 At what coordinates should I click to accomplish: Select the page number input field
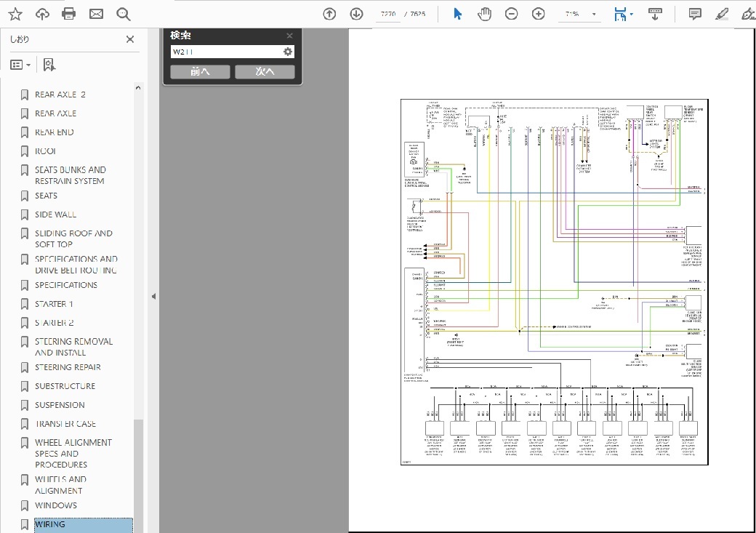tap(388, 14)
